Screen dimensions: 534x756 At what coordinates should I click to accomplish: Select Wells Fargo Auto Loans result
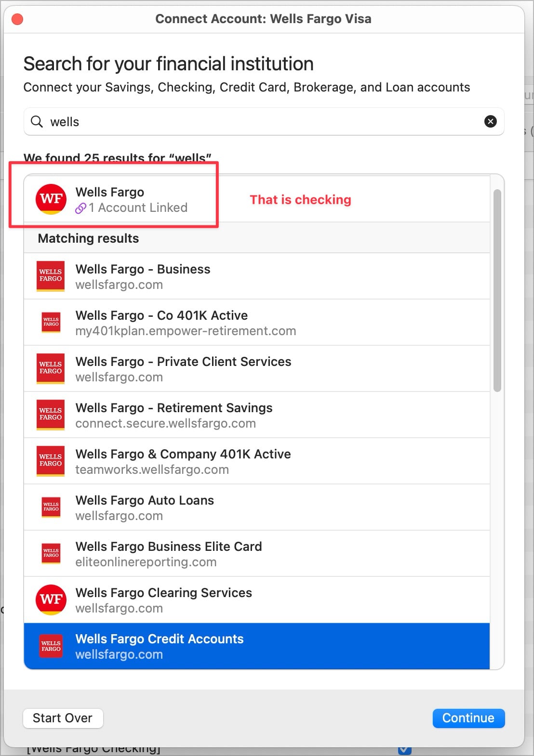257,508
